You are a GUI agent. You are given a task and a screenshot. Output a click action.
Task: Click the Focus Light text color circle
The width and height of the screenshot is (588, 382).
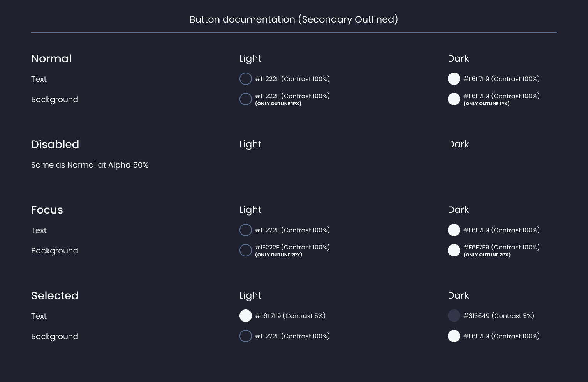pos(245,230)
